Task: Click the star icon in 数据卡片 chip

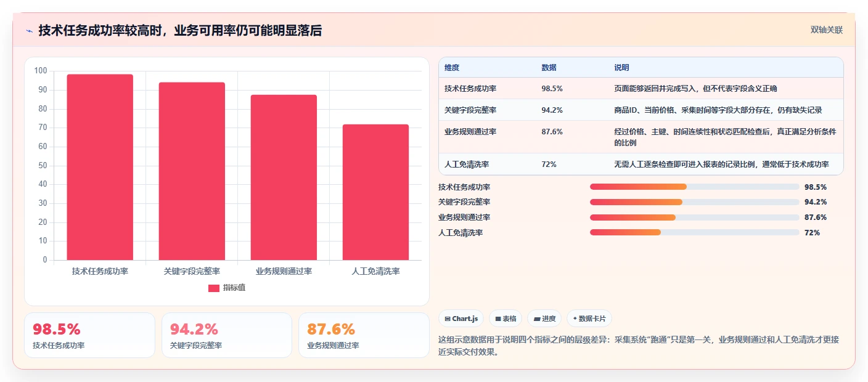Action: pos(575,319)
